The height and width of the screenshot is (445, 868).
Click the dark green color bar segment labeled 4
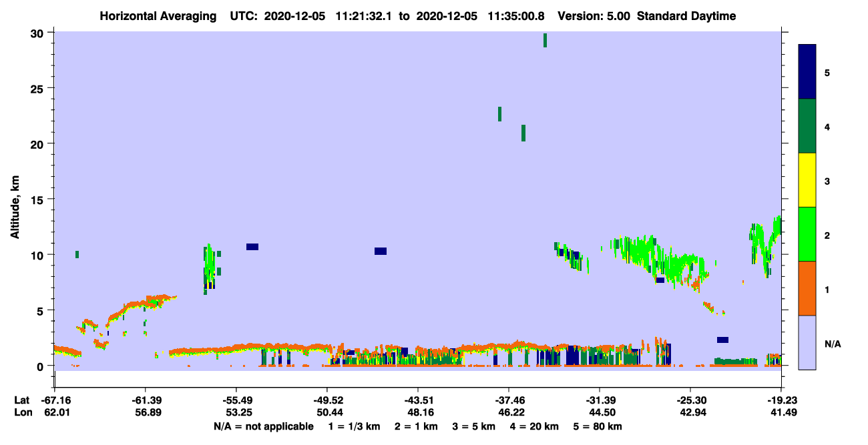807,126
